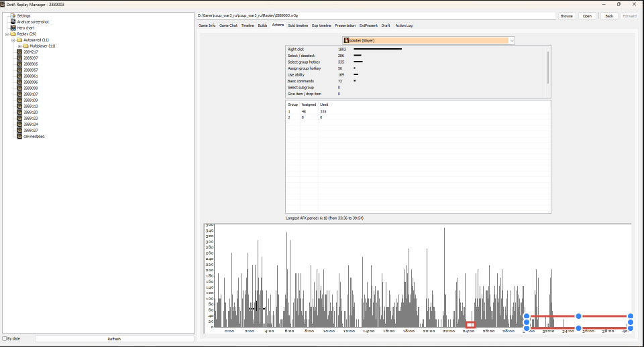The height and width of the screenshot is (347, 644).
Task: Switch to the Game Info tab
Action: [207, 25]
